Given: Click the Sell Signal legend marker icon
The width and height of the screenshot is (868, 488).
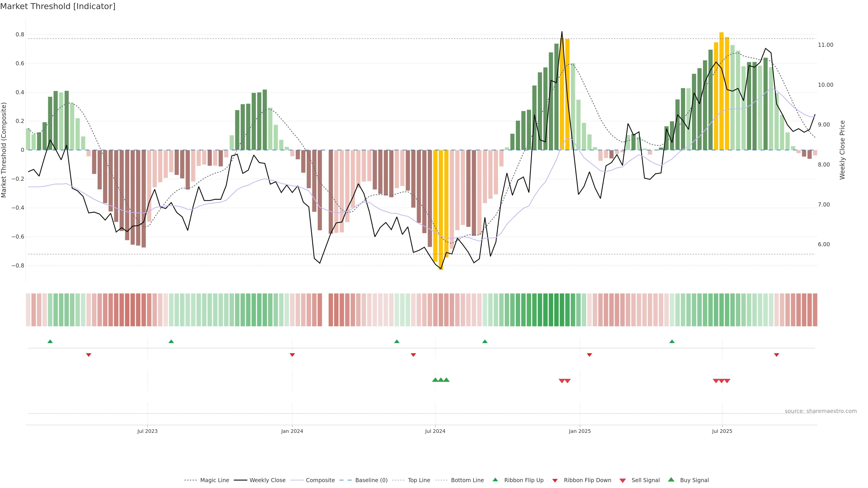Looking at the screenshot, I should click(623, 481).
